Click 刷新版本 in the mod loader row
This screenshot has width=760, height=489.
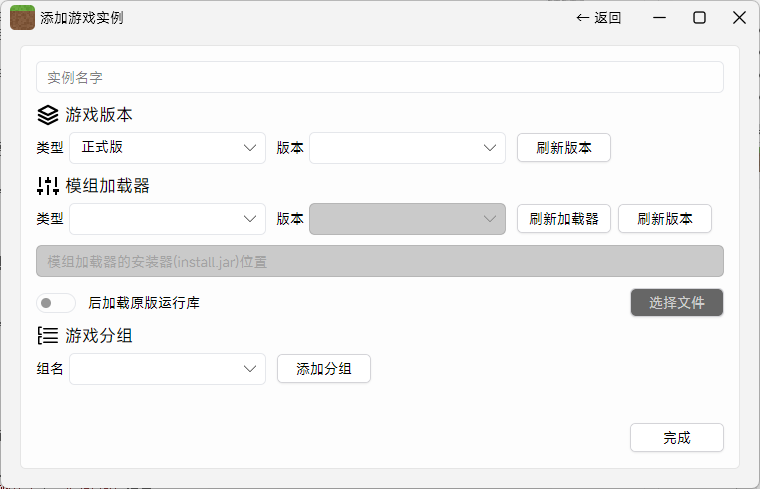[x=664, y=219]
